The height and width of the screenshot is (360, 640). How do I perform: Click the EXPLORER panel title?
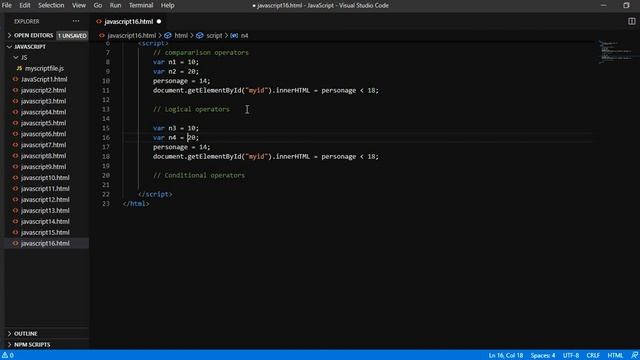click(x=27, y=21)
